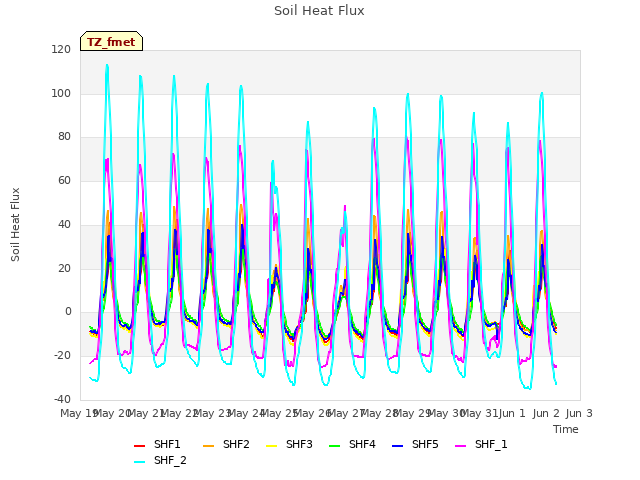The image size is (640, 480).
Task: Click the TZ_fmet annotation box
Action: (111, 41)
